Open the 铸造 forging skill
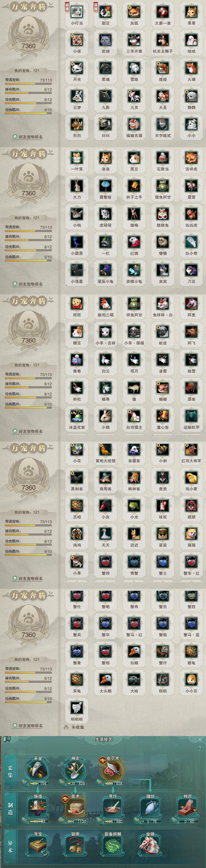 pyautogui.click(x=38, y=808)
